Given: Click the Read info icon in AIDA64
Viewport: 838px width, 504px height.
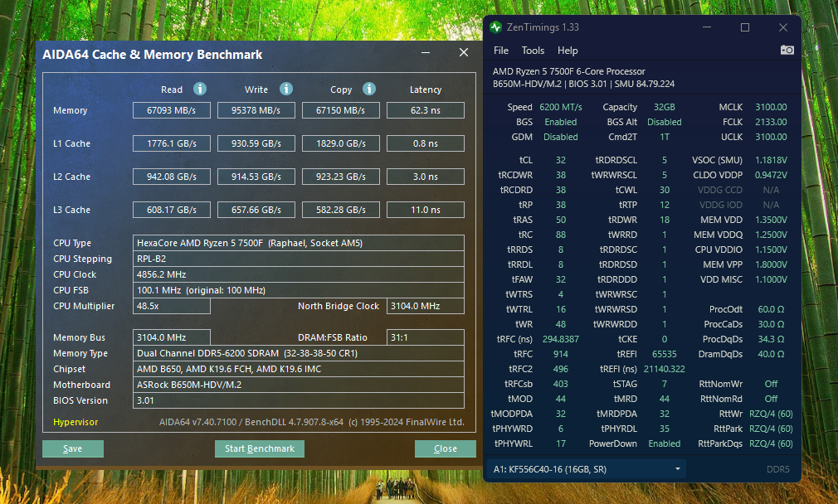Looking at the screenshot, I should click(x=200, y=89).
